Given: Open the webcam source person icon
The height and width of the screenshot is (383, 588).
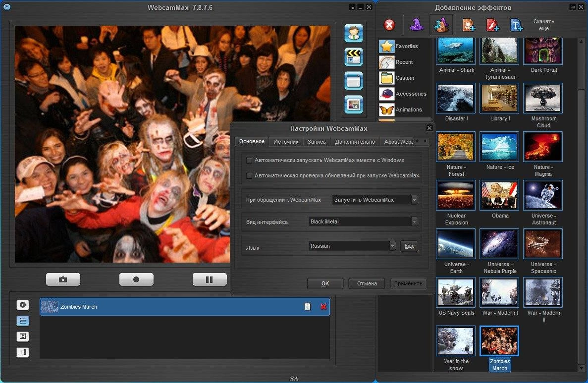Looking at the screenshot, I should (x=354, y=33).
